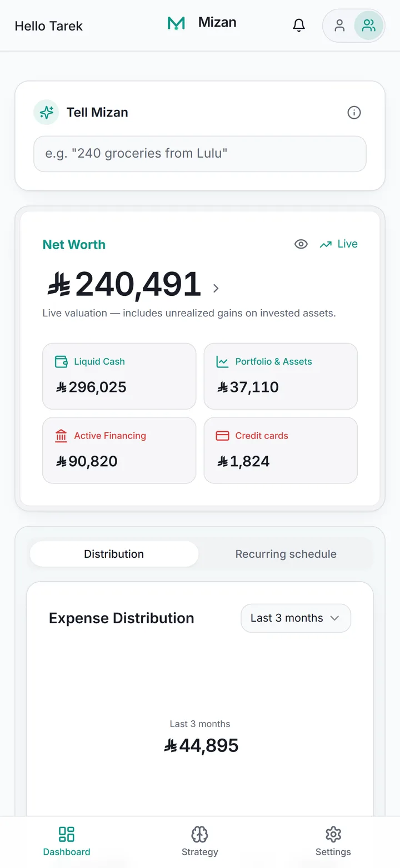The width and height of the screenshot is (400, 868).
Task: Open the Credit cards 1,824 value
Action: (x=243, y=462)
